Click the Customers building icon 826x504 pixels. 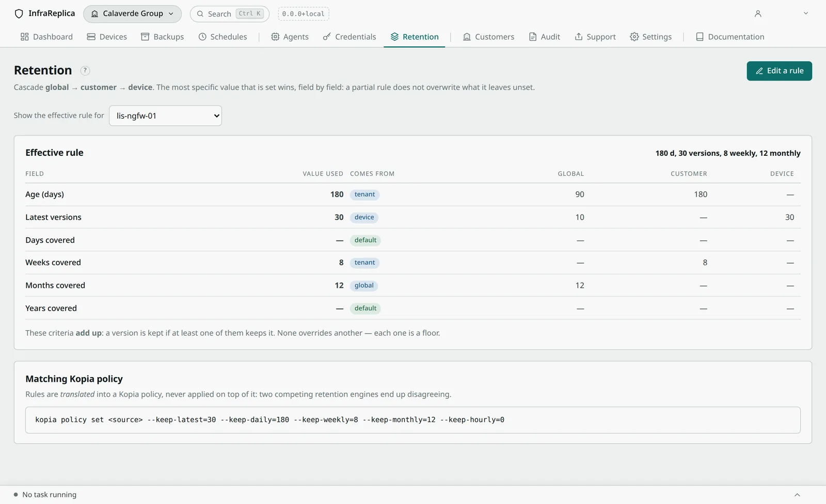click(467, 37)
